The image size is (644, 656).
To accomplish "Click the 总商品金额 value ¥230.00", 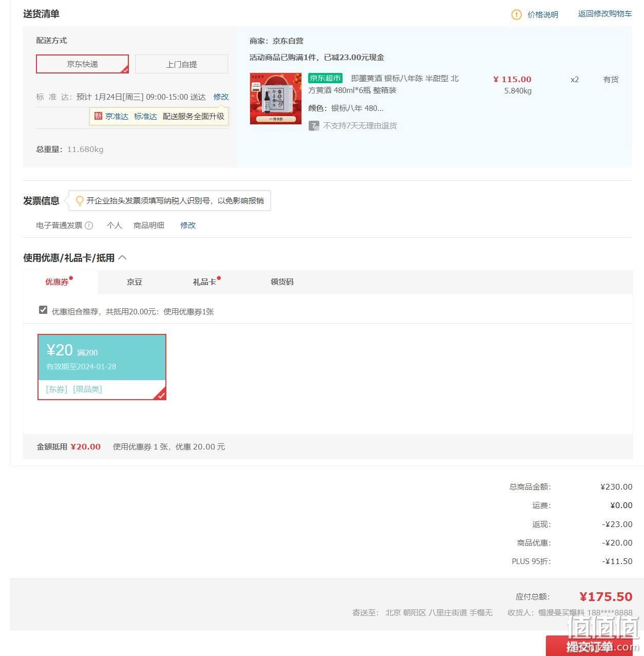I will 616,486.
